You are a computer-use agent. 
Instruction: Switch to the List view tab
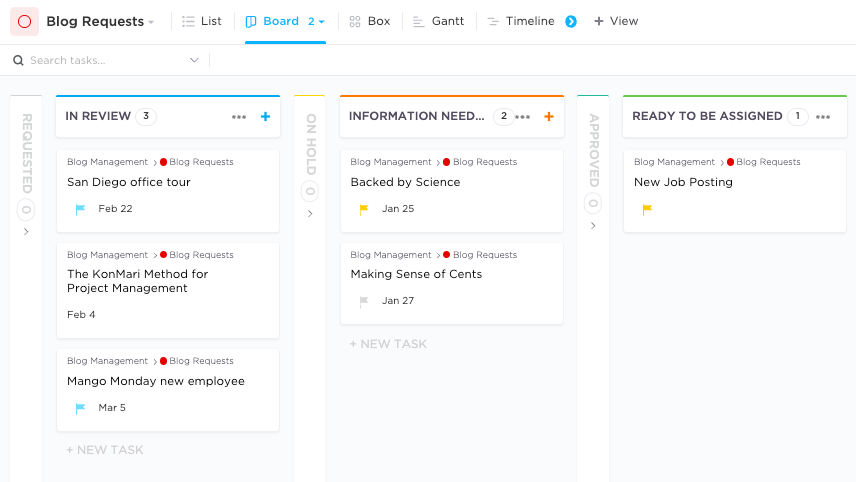pos(202,21)
